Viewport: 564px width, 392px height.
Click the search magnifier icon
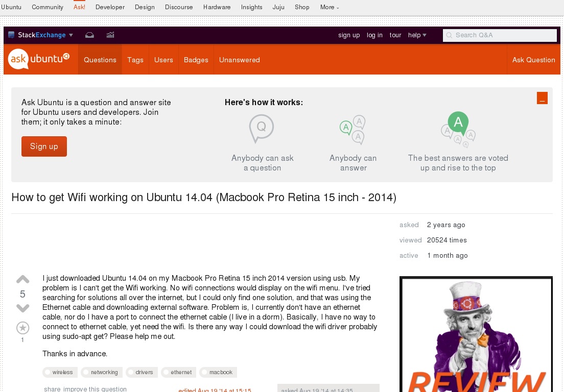[449, 35]
